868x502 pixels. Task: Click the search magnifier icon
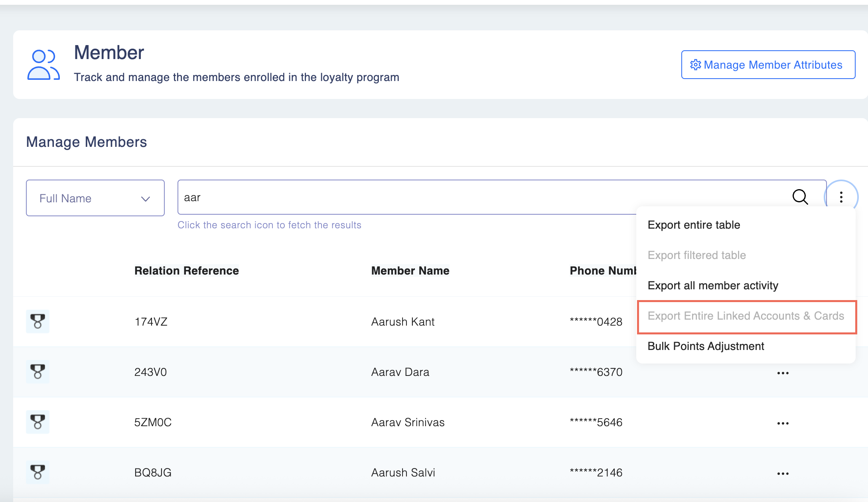click(800, 197)
